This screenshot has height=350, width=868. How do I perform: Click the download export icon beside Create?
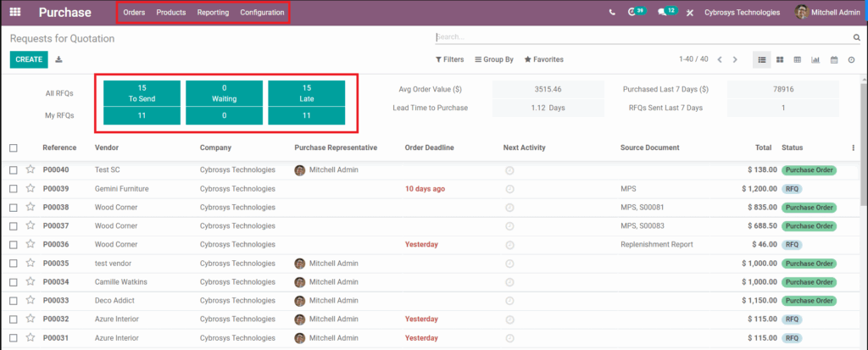(x=59, y=59)
